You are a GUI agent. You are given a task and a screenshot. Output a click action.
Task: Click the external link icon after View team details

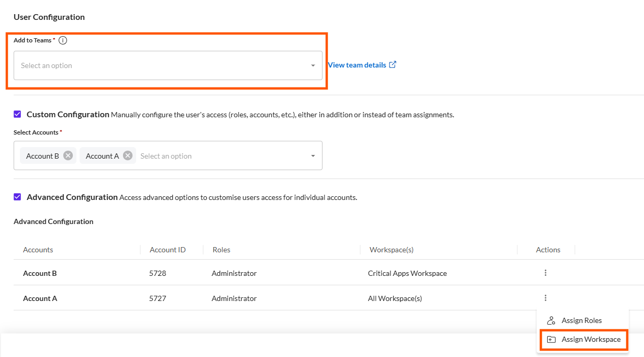click(x=393, y=65)
